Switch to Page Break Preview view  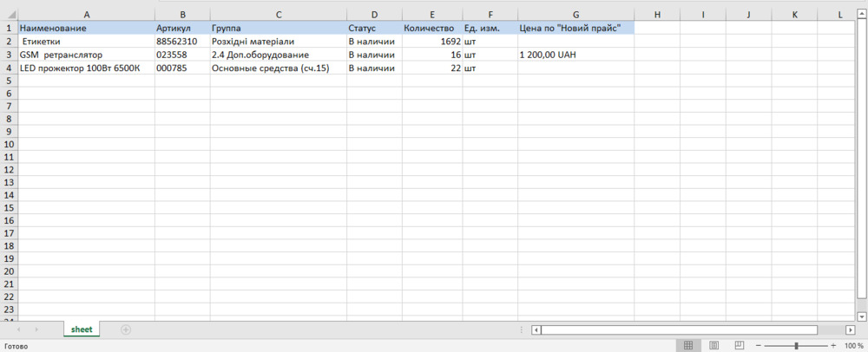(x=739, y=345)
